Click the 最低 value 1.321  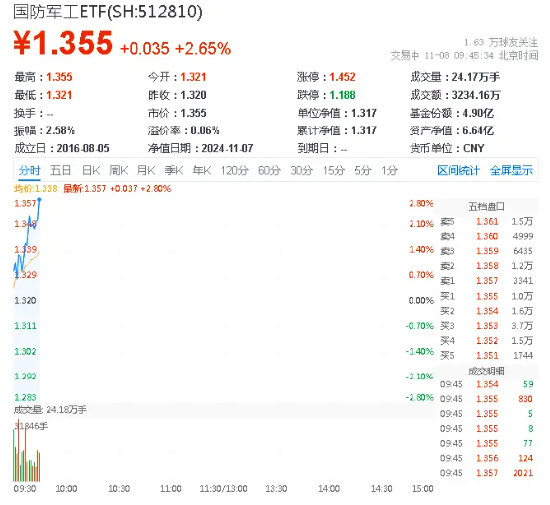59,95
